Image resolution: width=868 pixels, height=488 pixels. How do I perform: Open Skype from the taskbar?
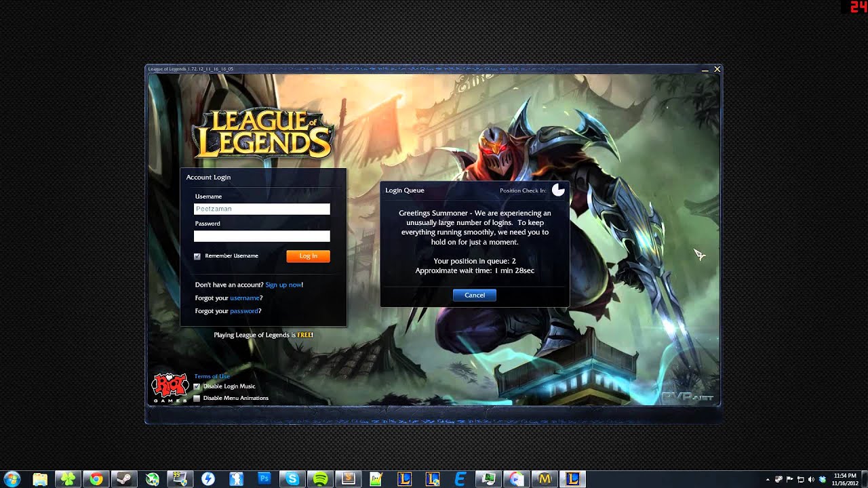tap(292, 479)
